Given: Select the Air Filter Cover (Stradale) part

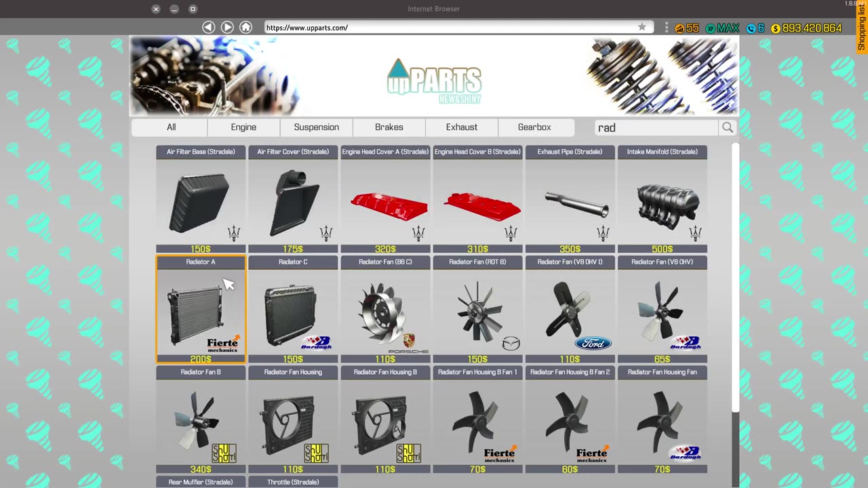Looking at the screenshot, I should 293,199.
